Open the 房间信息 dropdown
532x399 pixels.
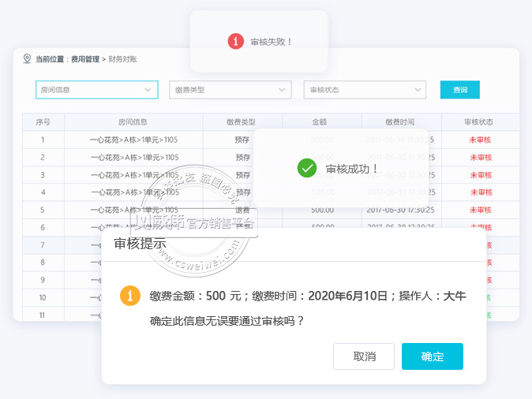97,90
